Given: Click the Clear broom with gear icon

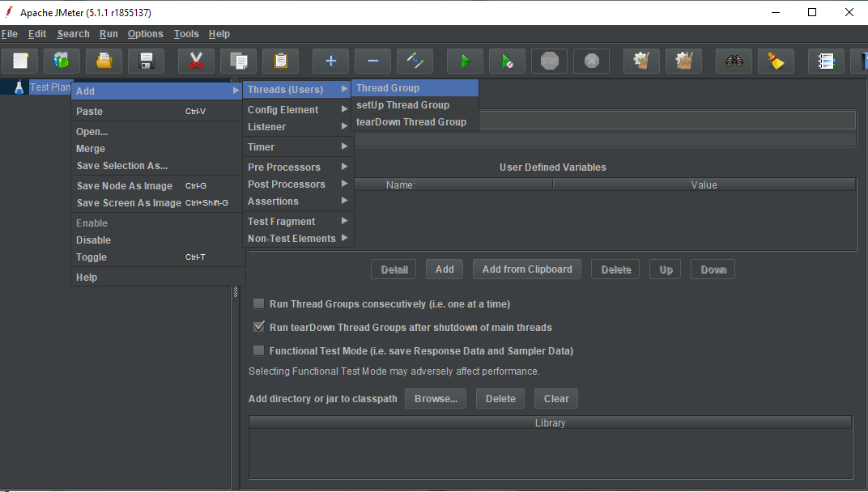Looking at the screenshot, I should pyautogui.click(x=641, y=61).
